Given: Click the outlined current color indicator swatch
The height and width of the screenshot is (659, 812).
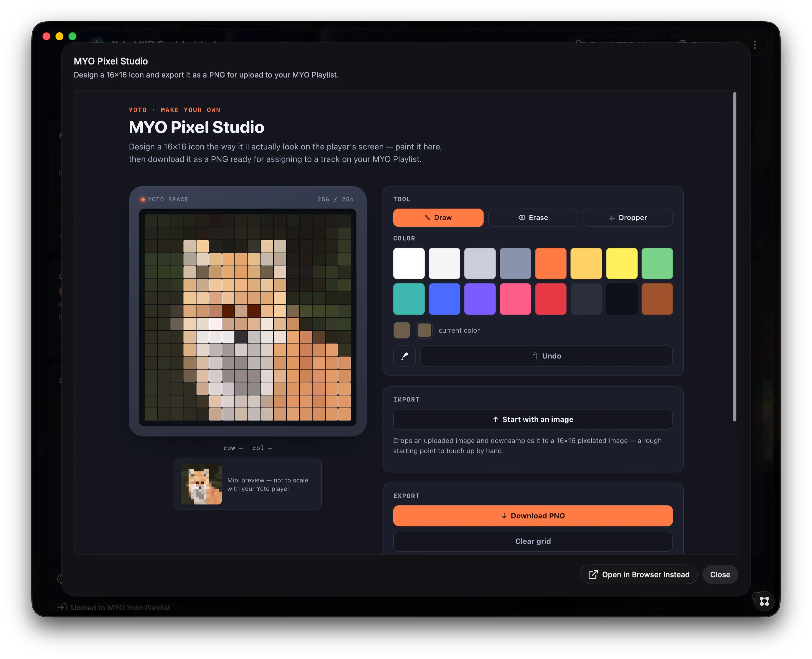Looking at the screenshot, I should [424, 330].
